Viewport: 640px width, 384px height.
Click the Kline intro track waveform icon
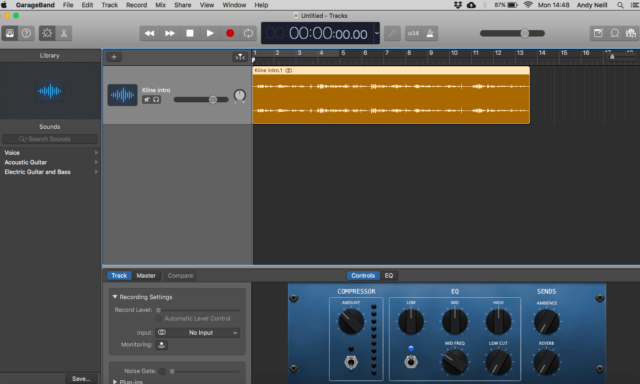[122, 95]
